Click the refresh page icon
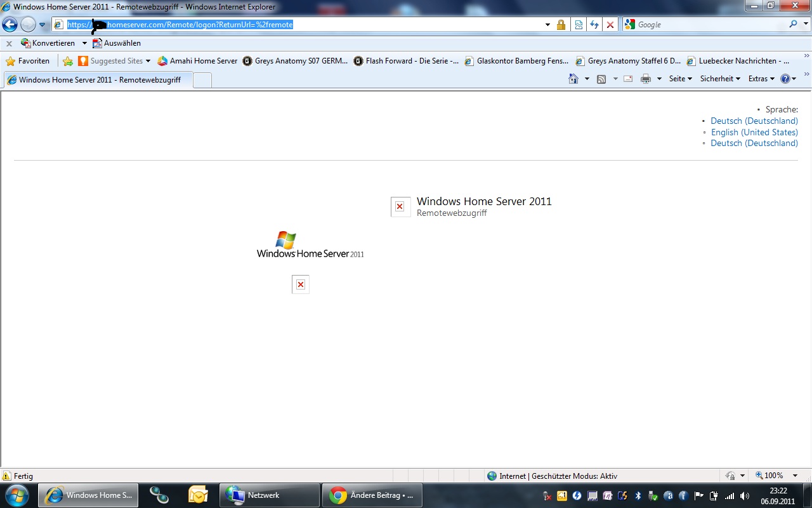Image resolution: width=812 pixels, height=508 pixels. click(x=594, y=25)
